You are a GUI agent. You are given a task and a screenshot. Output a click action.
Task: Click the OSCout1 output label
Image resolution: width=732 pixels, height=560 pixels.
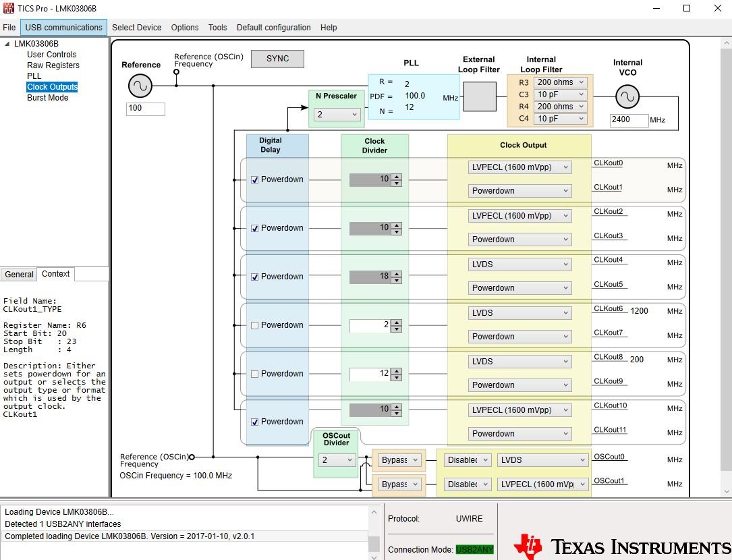pos(609,481)
